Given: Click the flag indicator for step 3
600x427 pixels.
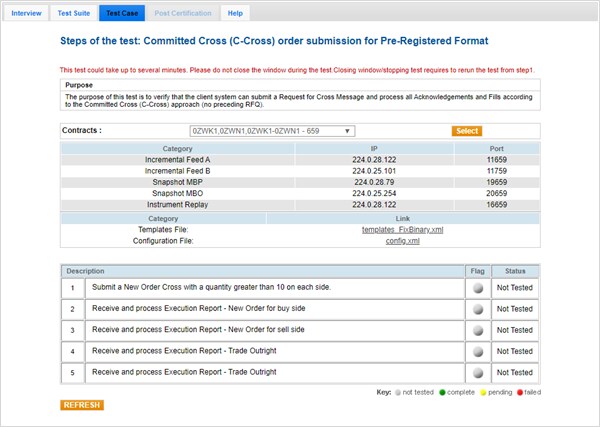Looking at the screenshot, I should 477,329.
